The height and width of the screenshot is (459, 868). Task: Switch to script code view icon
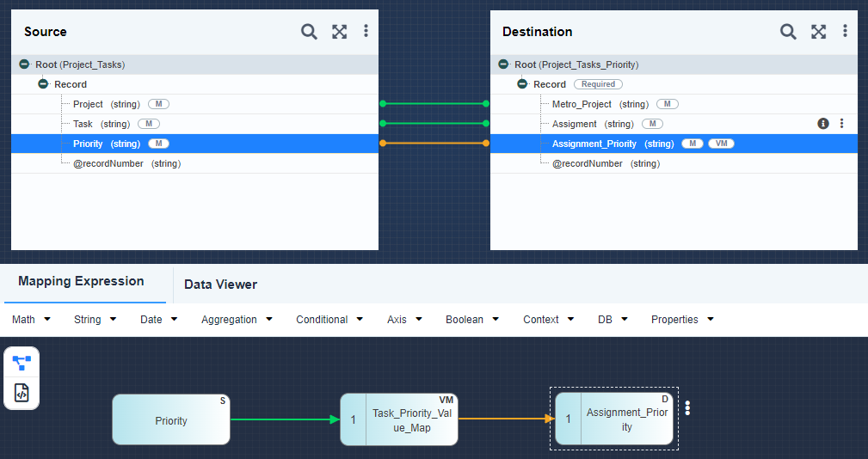22,393
